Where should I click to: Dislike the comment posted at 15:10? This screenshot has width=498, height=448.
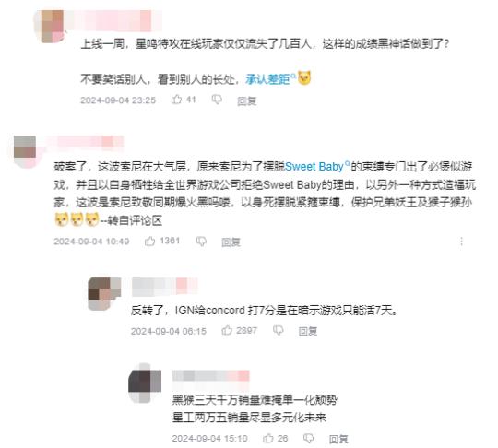tap(308, 439)
